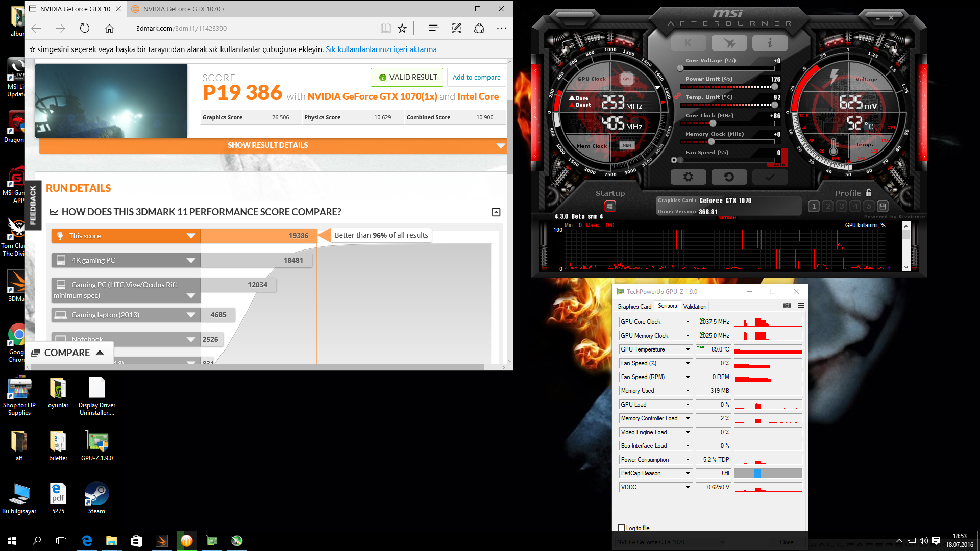This screenshot has height=551, width=980.
Task: Open GPU Core Clock sensor dropdown
Action: coord(688,322)
